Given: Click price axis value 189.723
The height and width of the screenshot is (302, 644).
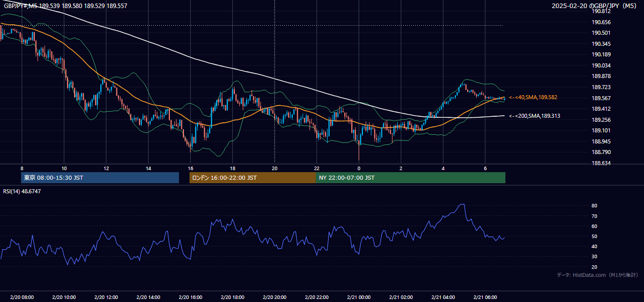Looking at the screenshot, I should 601,87.
